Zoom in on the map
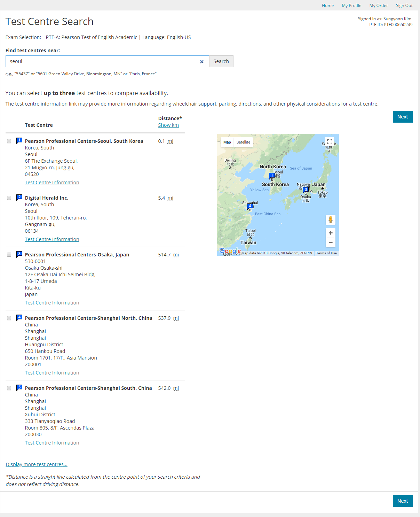 click(x=330, y=233)
